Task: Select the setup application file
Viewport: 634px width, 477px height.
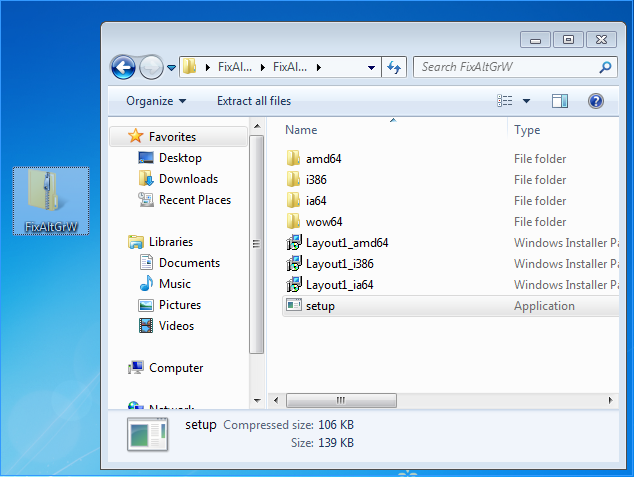Action: tap(450, 306)
